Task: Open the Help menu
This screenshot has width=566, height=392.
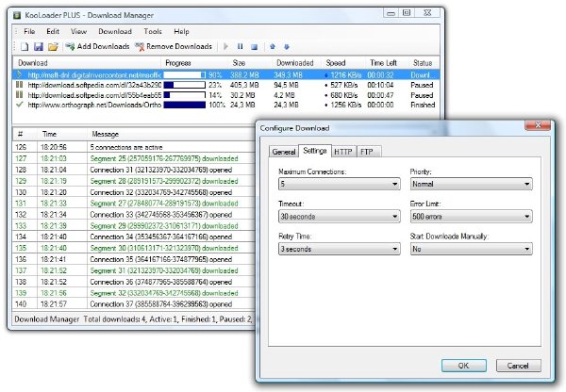Action: coord(181,32)
